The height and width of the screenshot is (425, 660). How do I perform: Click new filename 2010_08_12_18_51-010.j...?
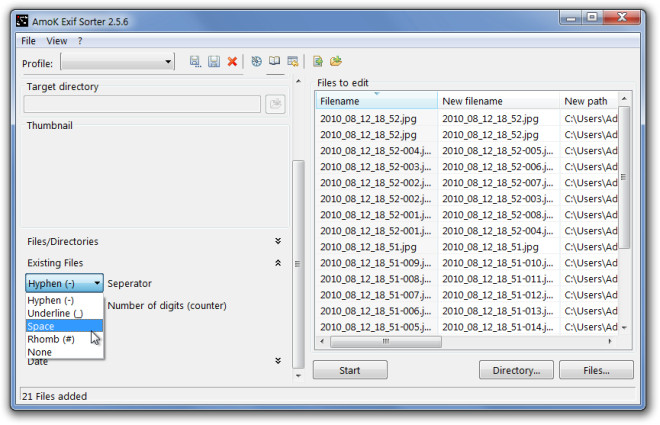point(498,263)
